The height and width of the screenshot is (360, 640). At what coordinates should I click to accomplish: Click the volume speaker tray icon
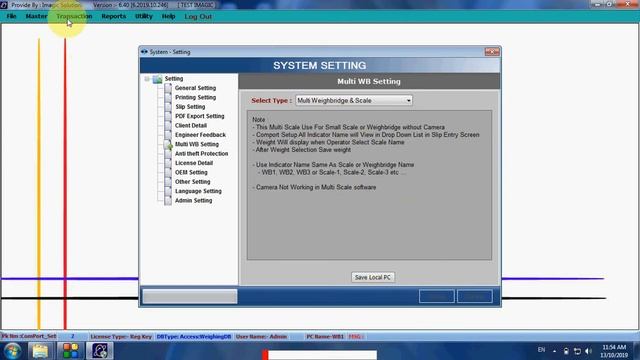[588, 351]
